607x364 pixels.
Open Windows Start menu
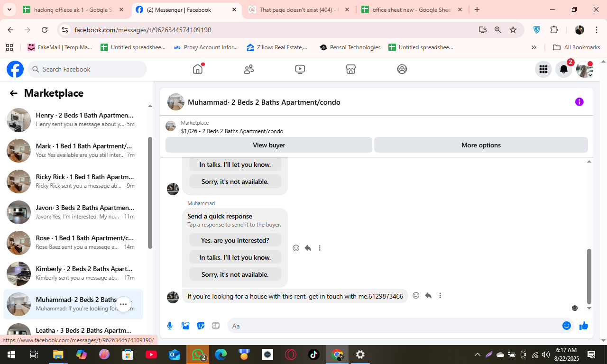pos(11,355)
